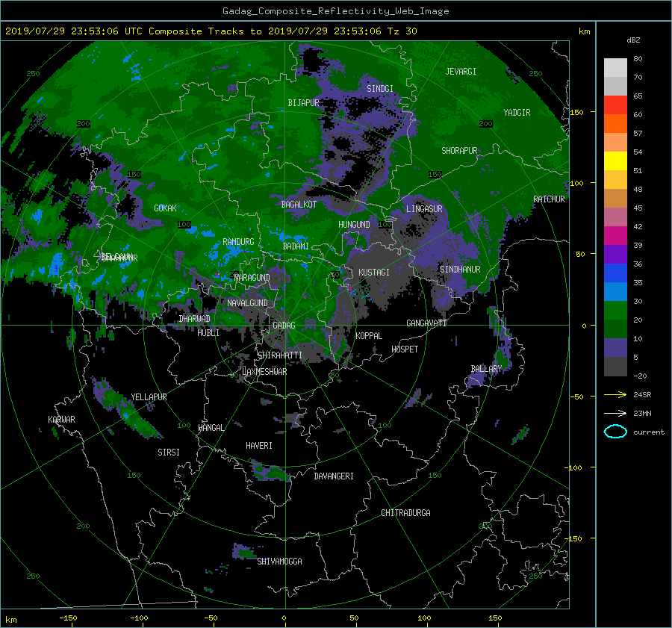
Task: Click the HUBLI city label
Action: [208, 333]
